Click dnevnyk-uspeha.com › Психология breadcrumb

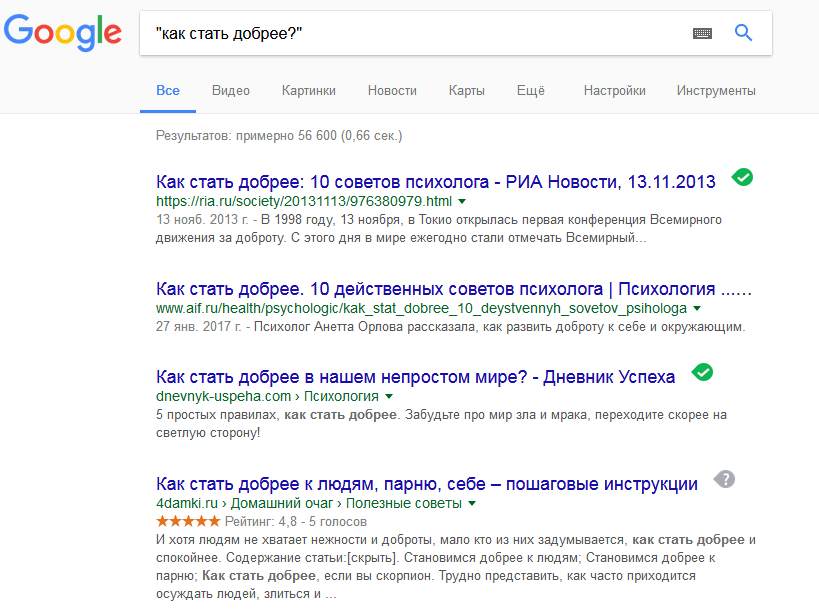pyautogui.click(x=267, y=396)
